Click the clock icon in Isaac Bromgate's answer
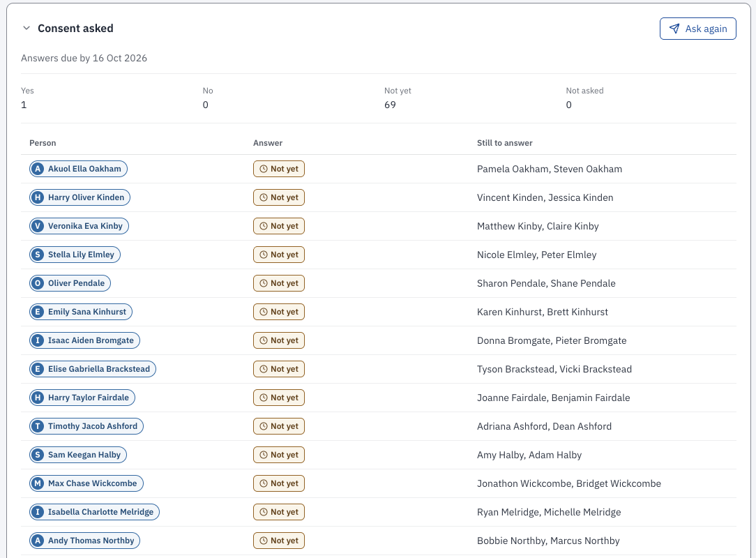The height and width of the screenshot is (558, 756). [264, 340]
